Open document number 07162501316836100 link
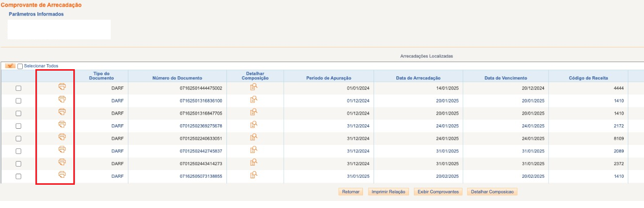644x208 pixels. [x=201, y=100]
